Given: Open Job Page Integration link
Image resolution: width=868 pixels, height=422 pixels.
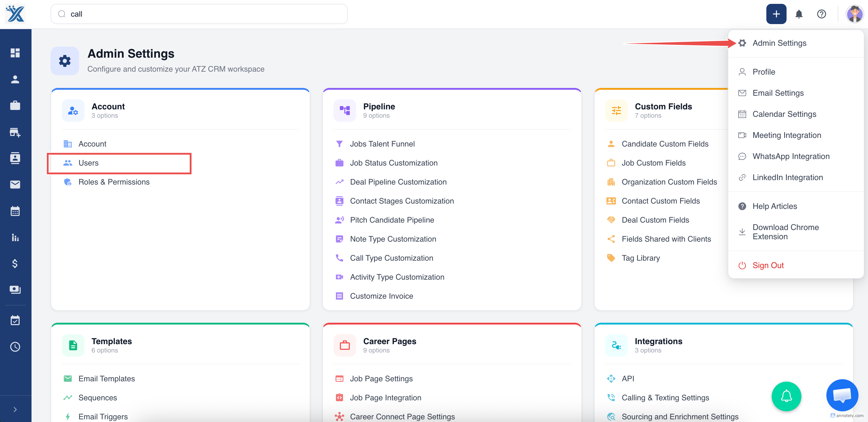Looking at the screenshot, I should pos(386,398).
